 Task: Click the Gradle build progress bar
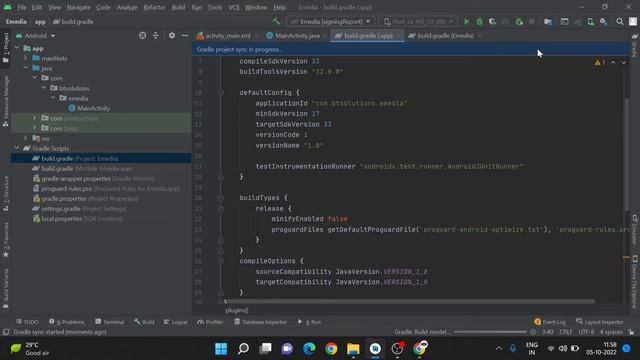coord(490,332)
